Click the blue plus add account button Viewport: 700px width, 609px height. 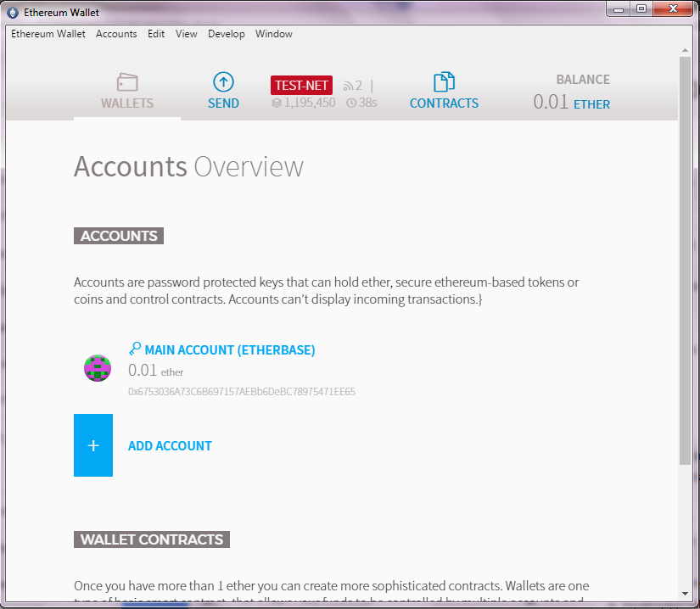(x=93, y=445)
